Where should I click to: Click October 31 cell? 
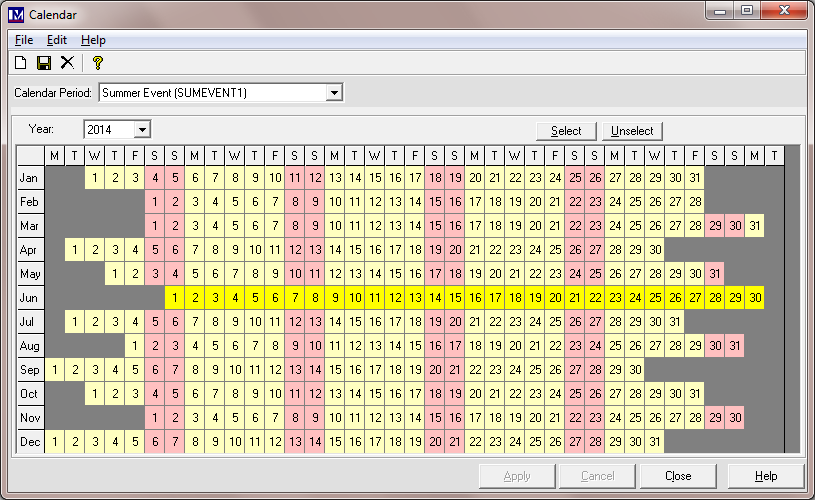point(695,393)
